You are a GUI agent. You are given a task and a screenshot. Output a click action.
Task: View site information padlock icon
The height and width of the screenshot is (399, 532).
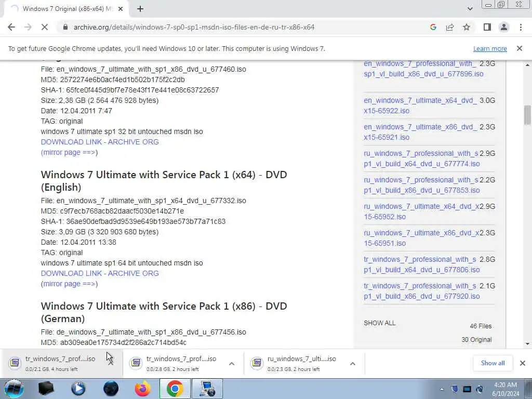tap(65, 27)
